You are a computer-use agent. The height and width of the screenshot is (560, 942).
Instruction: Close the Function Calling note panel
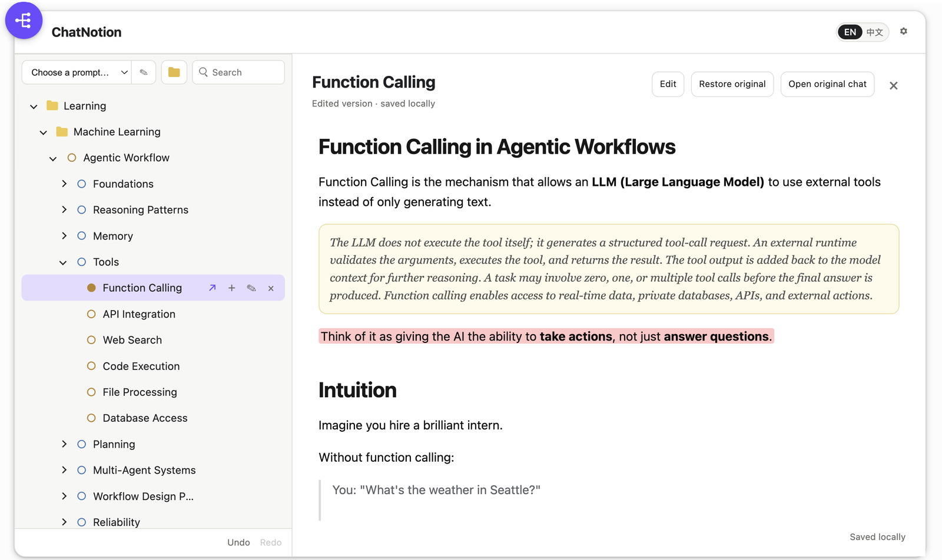click(x=894, y=86)
